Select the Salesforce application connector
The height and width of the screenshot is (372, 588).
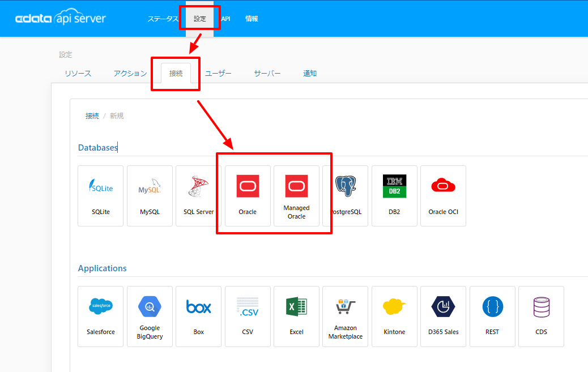click(x=100, y=317)
